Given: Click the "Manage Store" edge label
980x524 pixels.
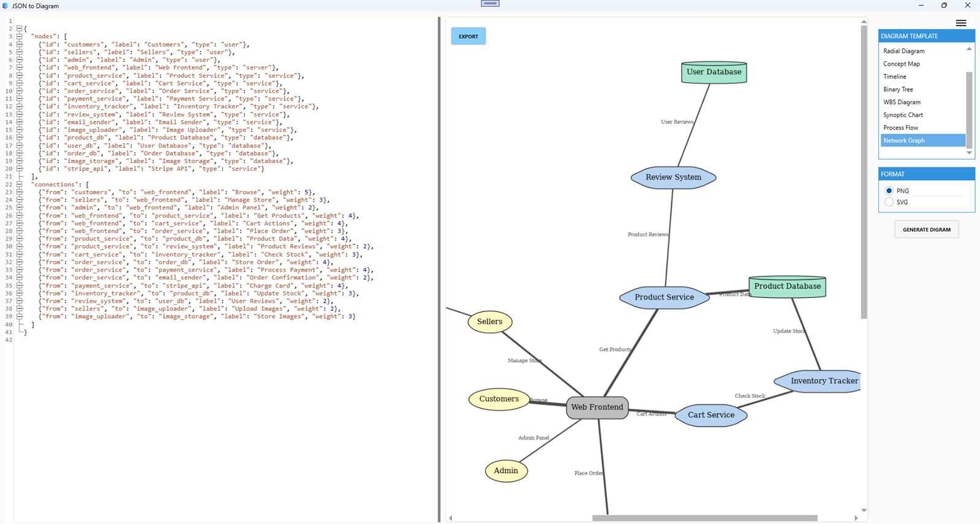Looking at the screenshot, I should [x=524, y=360].
